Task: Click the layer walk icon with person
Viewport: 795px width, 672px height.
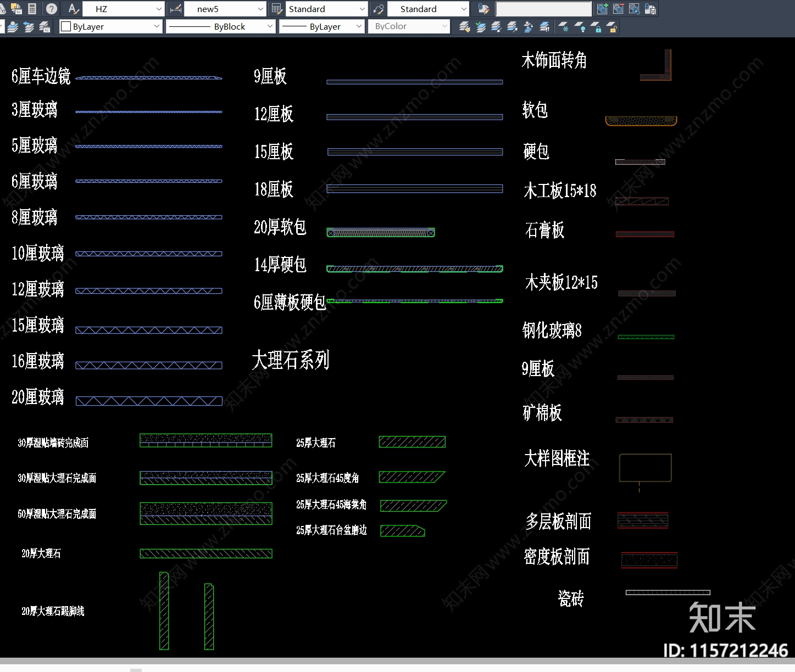Action: (528, 26)
